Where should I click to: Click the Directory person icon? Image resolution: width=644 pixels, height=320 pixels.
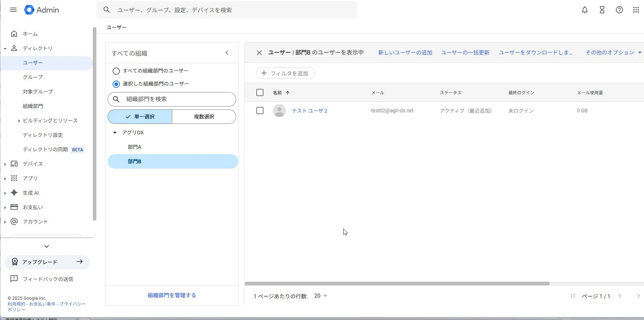(14, 48)
